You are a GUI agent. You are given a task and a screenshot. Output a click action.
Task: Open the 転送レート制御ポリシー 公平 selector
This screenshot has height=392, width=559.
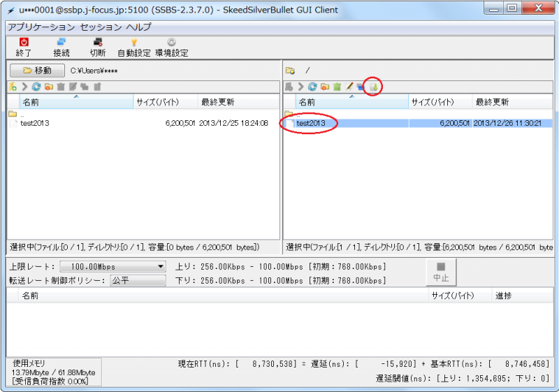click(x=138, y=281)
